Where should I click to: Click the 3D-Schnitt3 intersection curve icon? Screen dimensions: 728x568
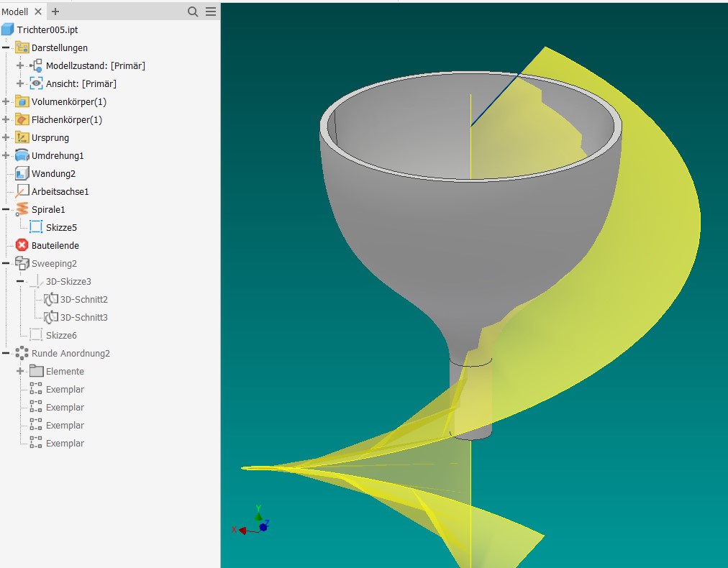(50, 317)
